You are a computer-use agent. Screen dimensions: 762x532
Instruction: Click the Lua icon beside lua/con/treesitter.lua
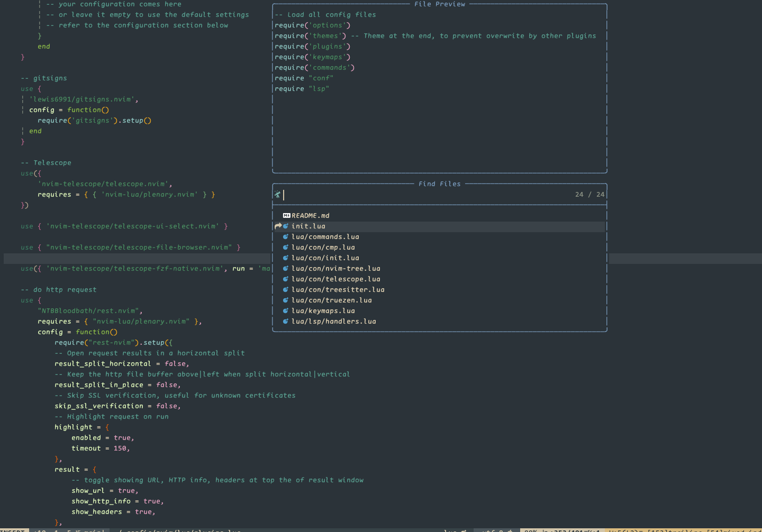pyautogui.click(x=286, y=290)
